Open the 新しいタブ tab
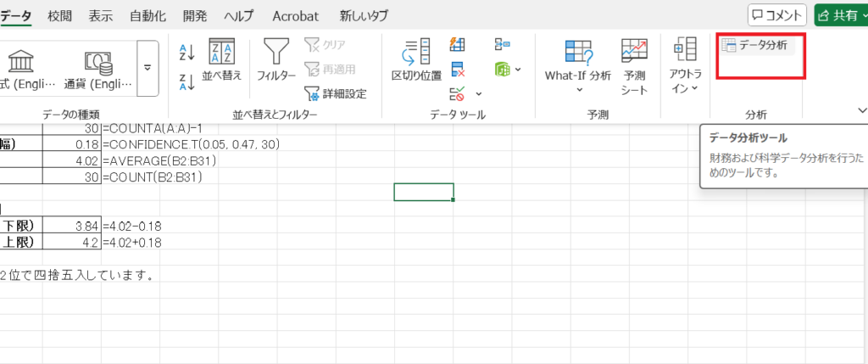The width and height of the screenshot is (868, 364). [x=364, y=16]
